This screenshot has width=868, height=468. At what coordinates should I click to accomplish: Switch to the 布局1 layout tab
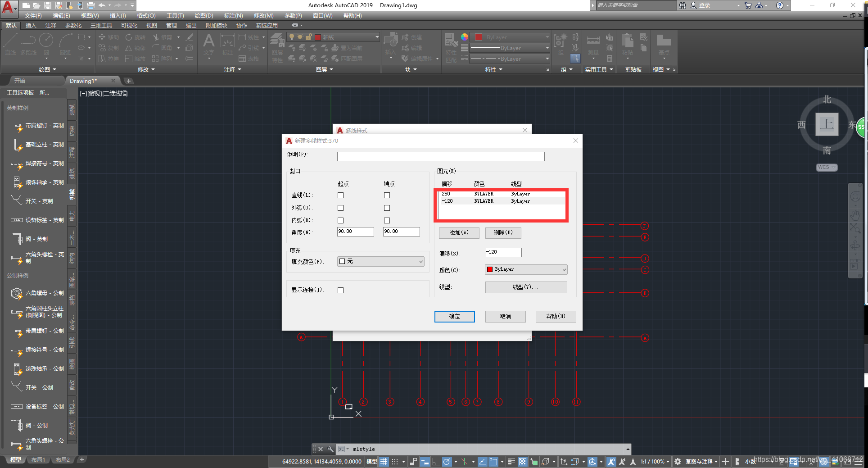pyautogui.click(x=38, y=460)
